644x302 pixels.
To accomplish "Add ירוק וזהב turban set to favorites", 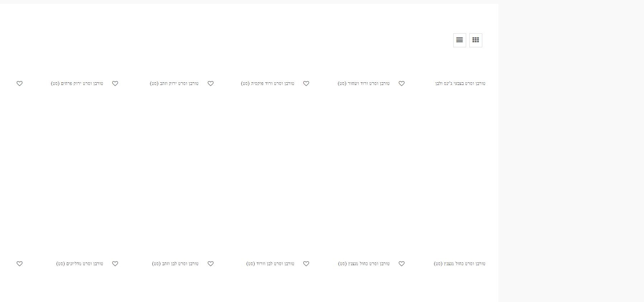I will [x=115, y=83].
